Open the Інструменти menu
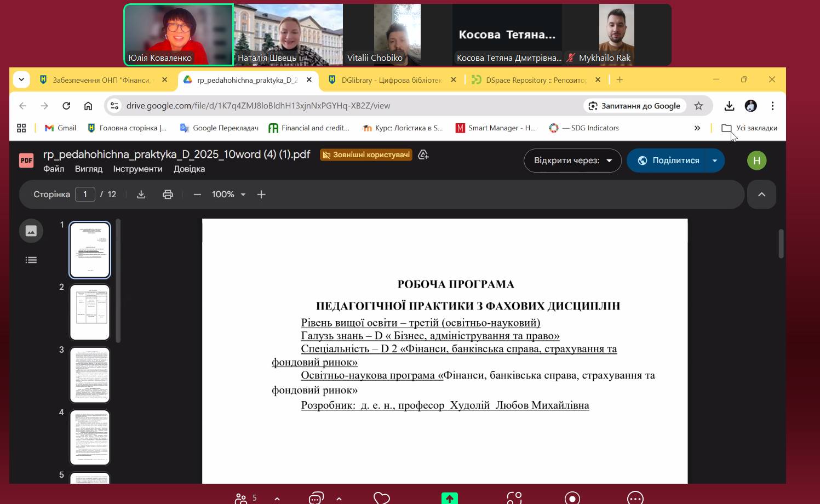820x504 pixels. point(137,169)
